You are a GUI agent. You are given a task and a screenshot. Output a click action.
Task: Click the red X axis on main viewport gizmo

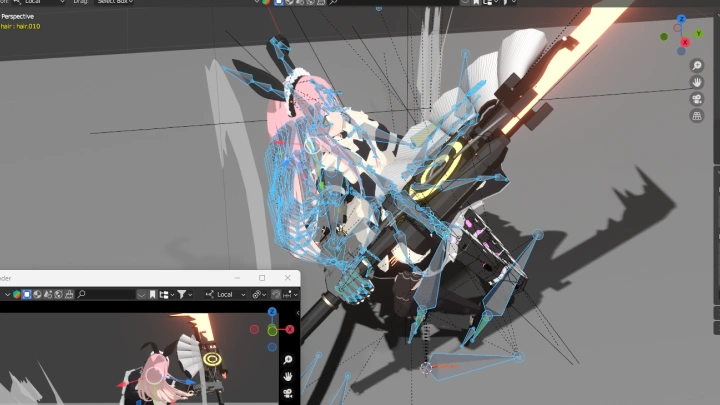click(685, 42)
